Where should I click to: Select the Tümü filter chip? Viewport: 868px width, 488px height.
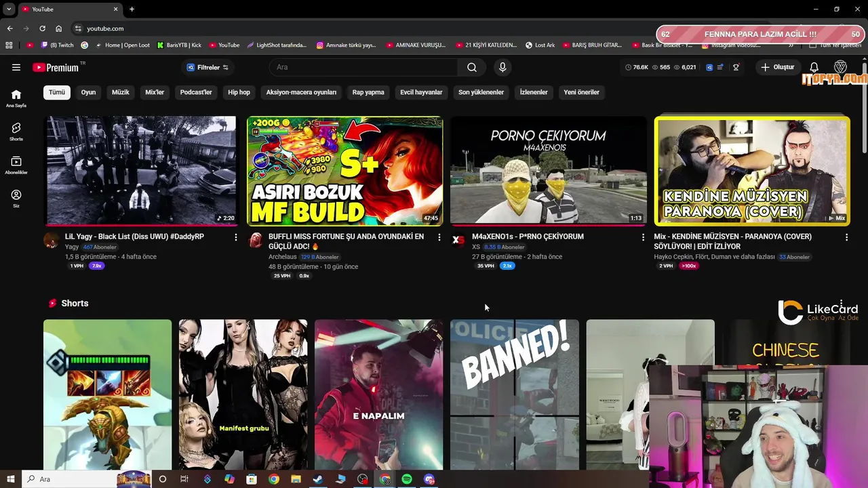coord(57,92)
